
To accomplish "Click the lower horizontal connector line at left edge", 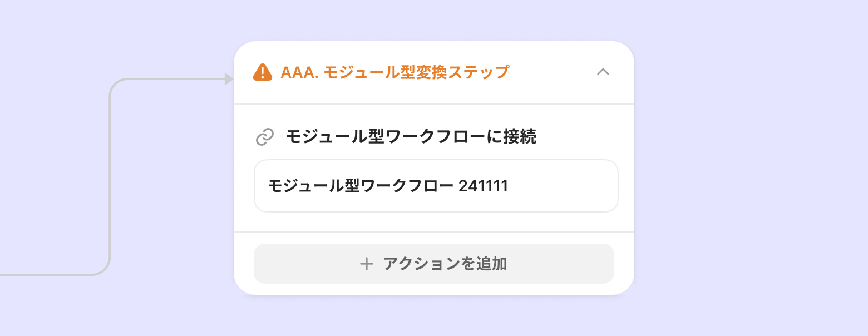I will 33,274.
